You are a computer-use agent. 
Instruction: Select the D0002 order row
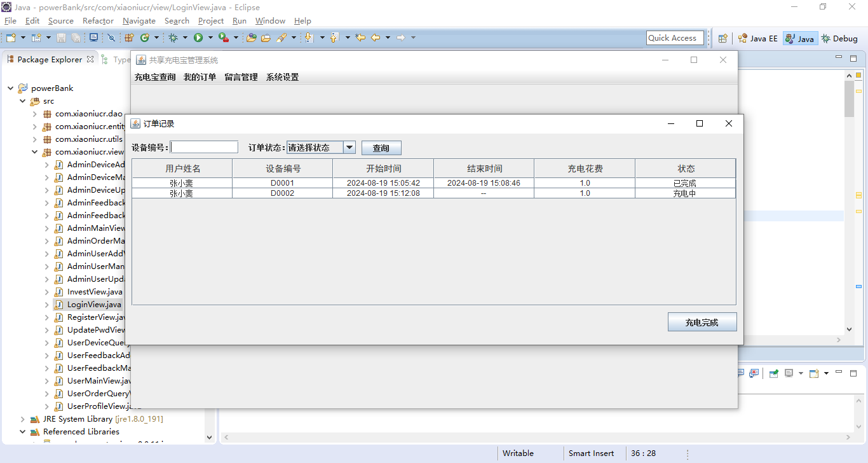point(433,193)
